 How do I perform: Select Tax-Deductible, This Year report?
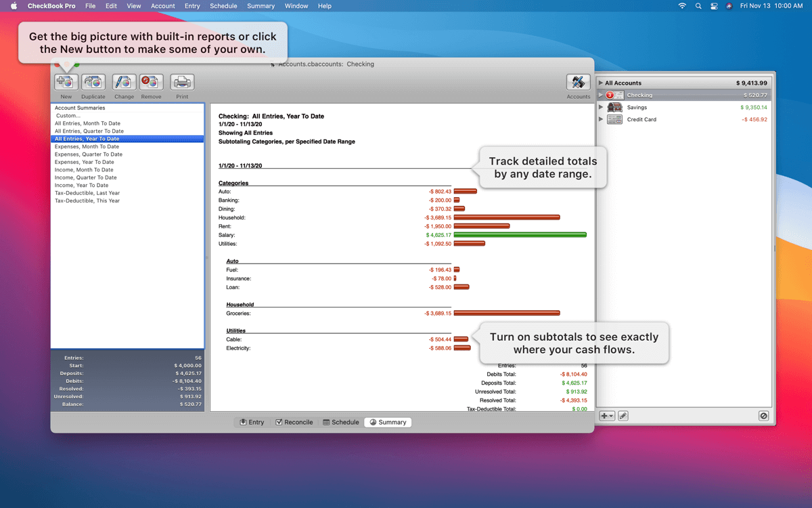click(127, 200)
